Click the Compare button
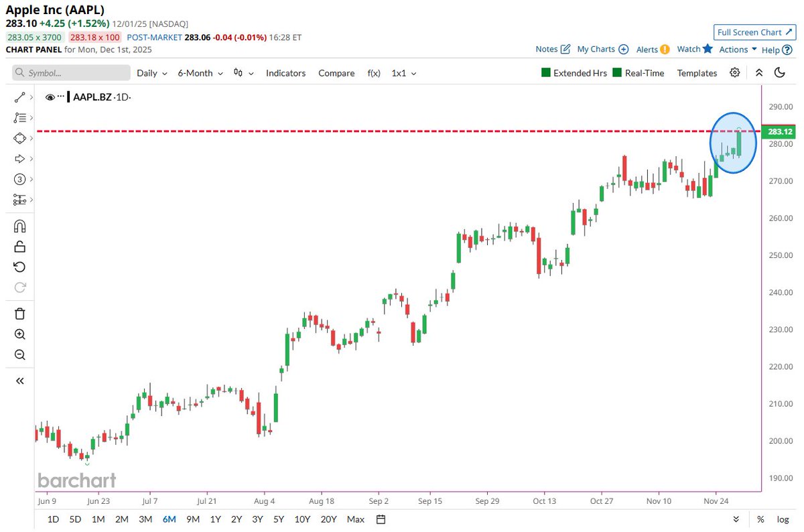Image resolution: width=804 pixels, height=532 pixels. (x=336, y=73)
